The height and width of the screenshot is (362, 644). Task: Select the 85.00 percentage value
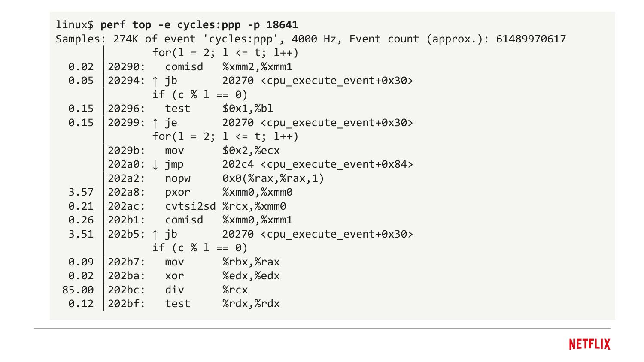pos(78,290)
